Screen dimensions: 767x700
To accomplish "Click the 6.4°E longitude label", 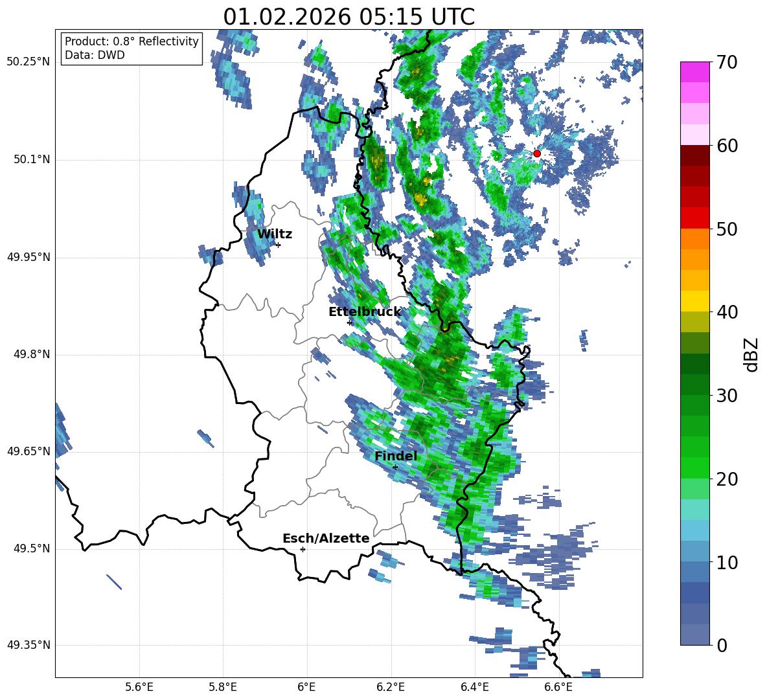I will (x=474, y=688).
